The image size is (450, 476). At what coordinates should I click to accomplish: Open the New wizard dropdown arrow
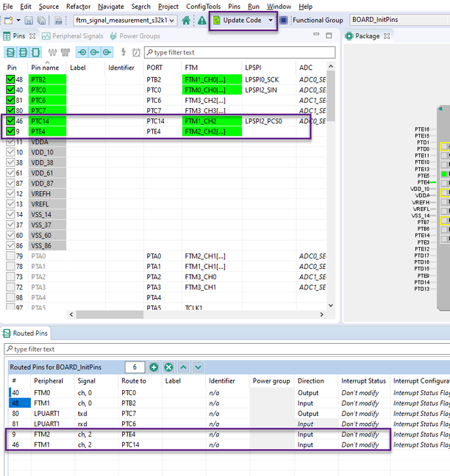(x=18, y=21)
